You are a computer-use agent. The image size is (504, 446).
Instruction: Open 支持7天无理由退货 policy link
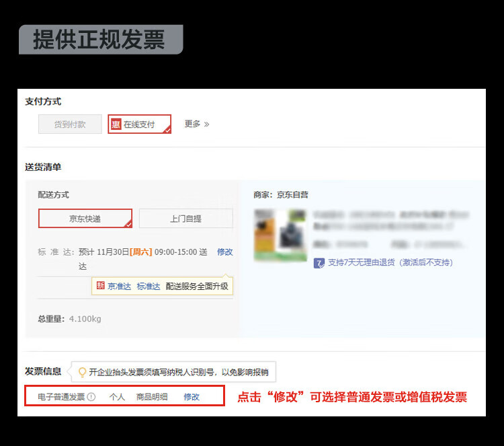[x=390, y=262]
